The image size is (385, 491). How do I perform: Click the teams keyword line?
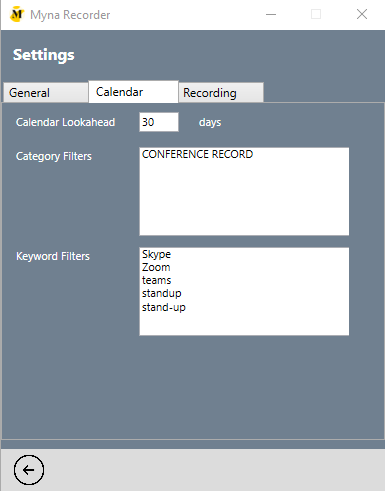(156, 280)
